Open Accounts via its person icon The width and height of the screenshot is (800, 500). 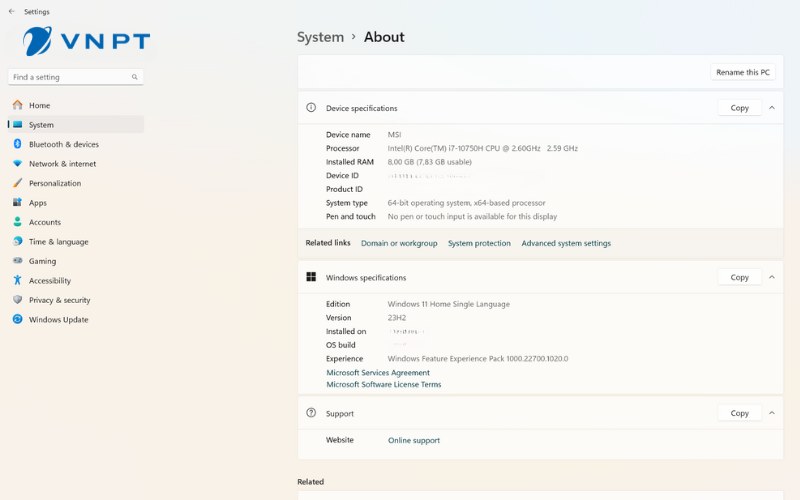(x=17, y=222)
